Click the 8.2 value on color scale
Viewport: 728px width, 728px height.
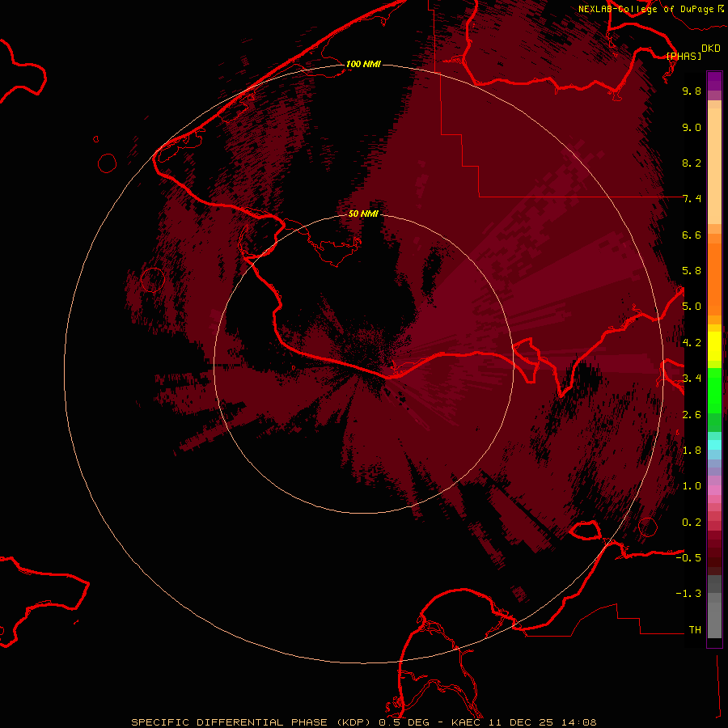[692, 163]
